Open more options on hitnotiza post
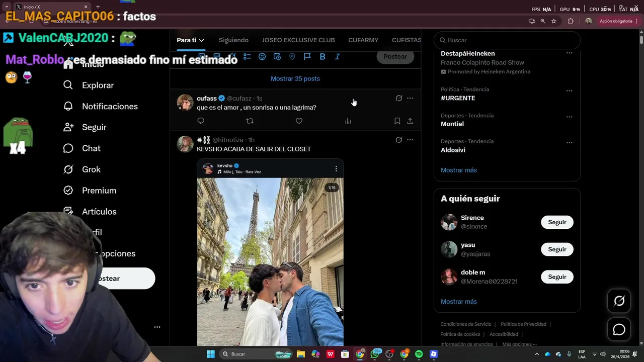Image resolution: width=644 pixels, height=362 pixels. click(x=410, y=140)
